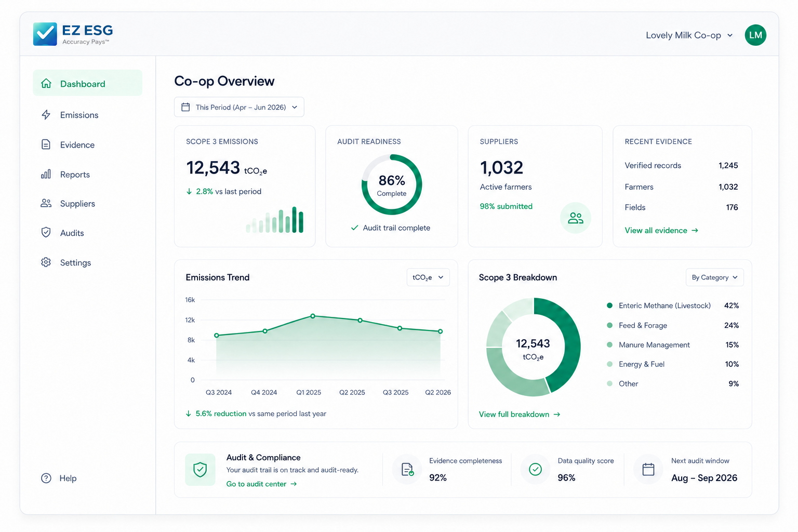Open the Reports menu item
Image resolution: width=798 pixels, height=532 pixels.
coord(87,174)
